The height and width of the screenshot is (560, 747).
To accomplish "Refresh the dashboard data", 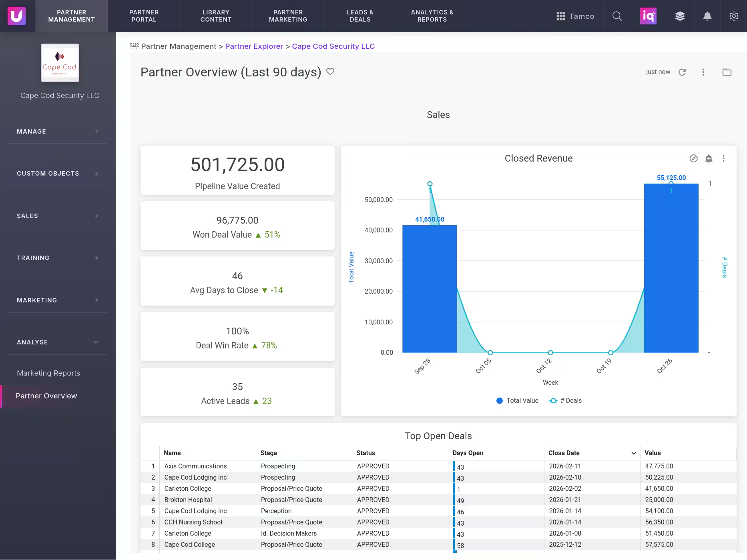I will pos(682,72).
